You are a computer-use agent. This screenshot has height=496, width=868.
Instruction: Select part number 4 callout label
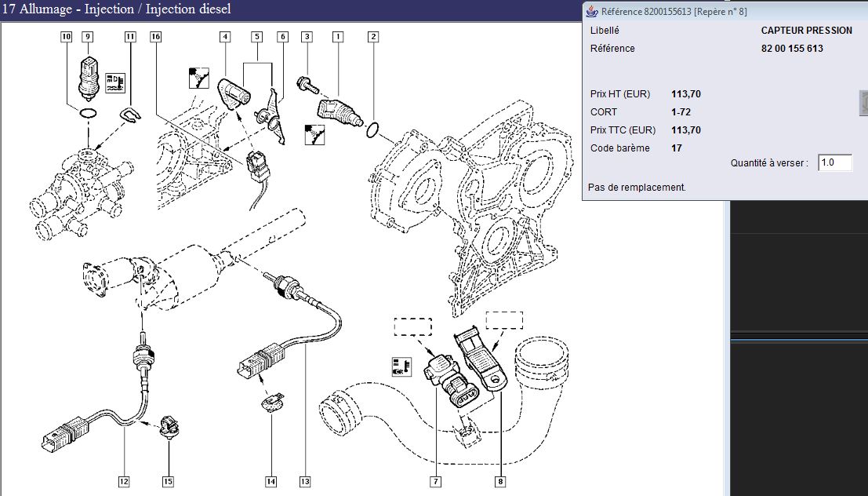[225, 37]
